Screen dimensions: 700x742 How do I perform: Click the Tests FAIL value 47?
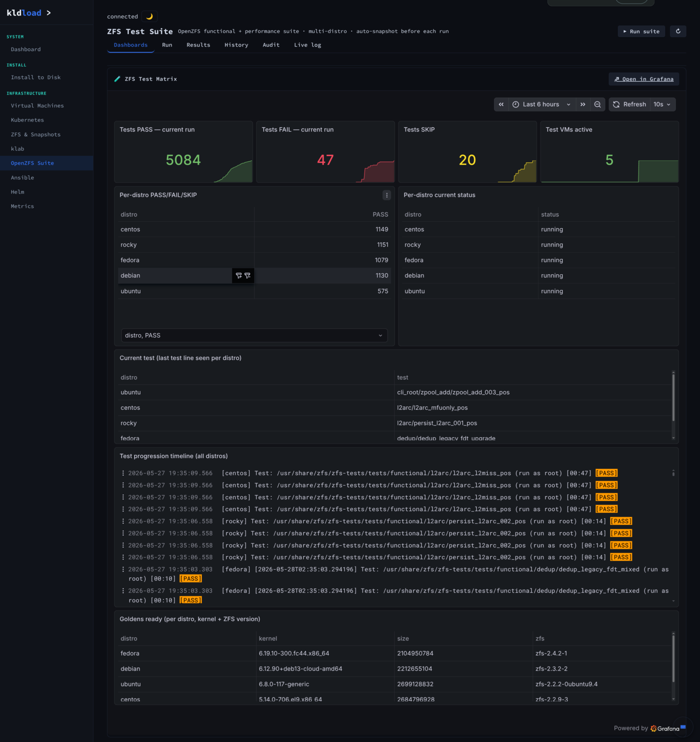[x=325, y=160]
